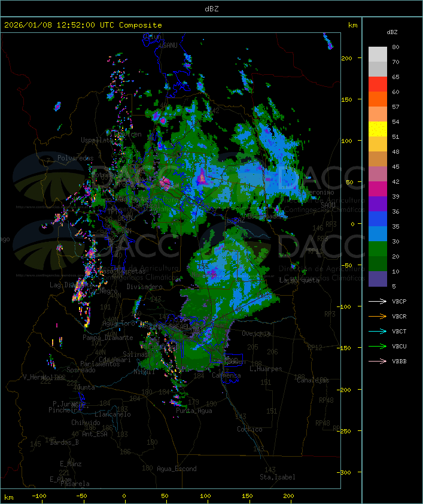This screenshot has width=423, height=504.
Task: Choose the magenta 39-42 dBZ swatch
Action: (378, 189)
